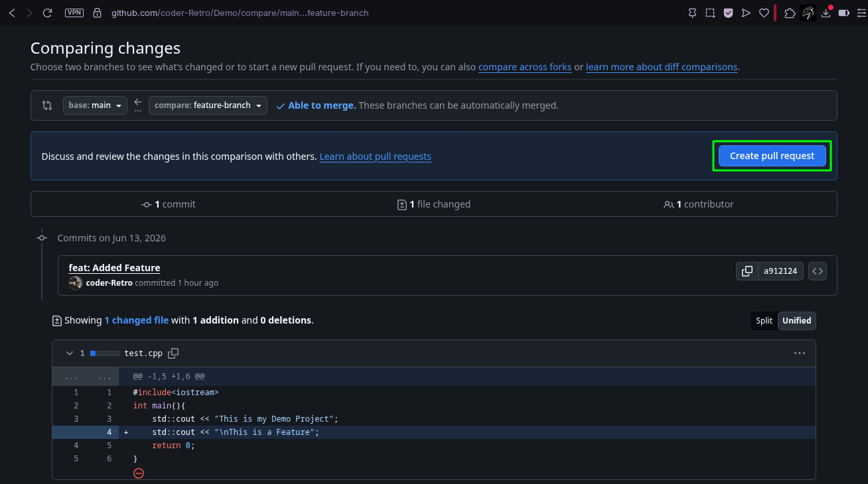
Task: Browse repository at commit a912124
Action: pos(818,271)
